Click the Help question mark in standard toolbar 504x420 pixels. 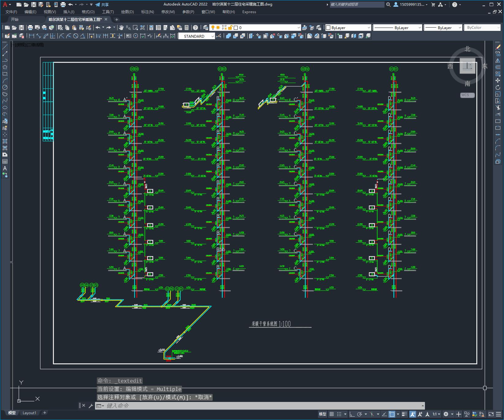tap(195, 28)
